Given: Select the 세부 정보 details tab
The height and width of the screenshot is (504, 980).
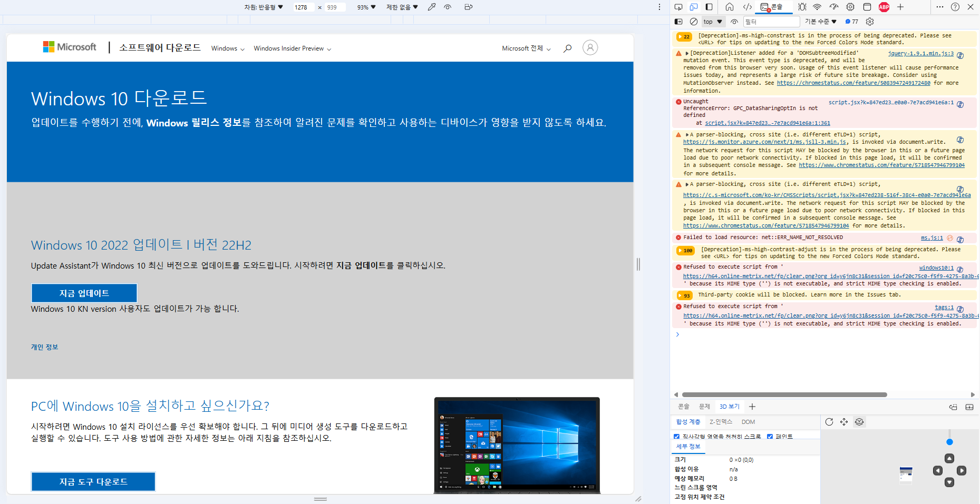Looking at the screenshot, I should 688,446.
